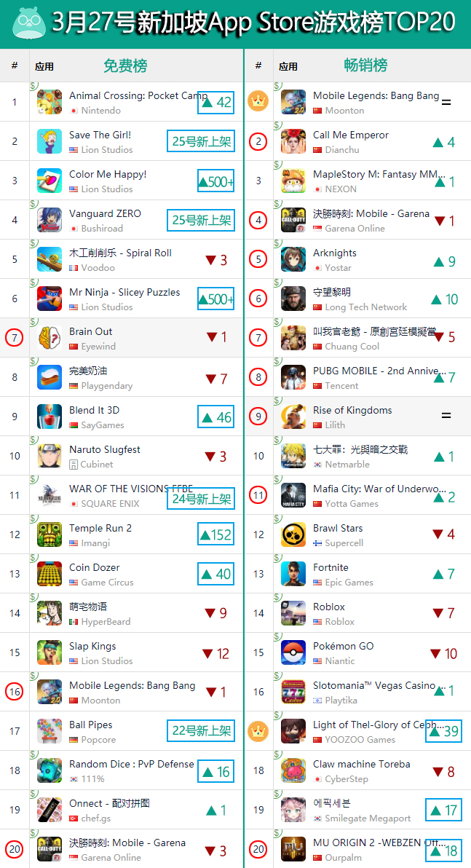Click the Pokémon GO Pokéball icon
471x868 pixels.
pos(293,652)
